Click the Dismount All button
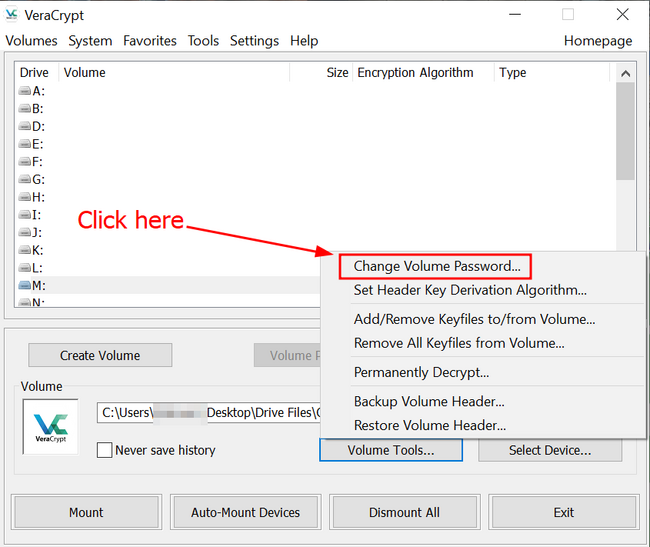The image size is (650, 547). 405,512
